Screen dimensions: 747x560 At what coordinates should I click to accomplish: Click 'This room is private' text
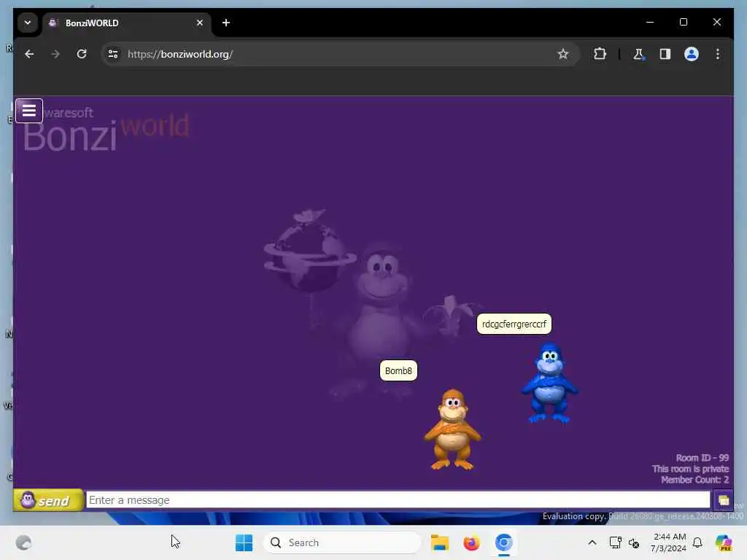point(690,469)
